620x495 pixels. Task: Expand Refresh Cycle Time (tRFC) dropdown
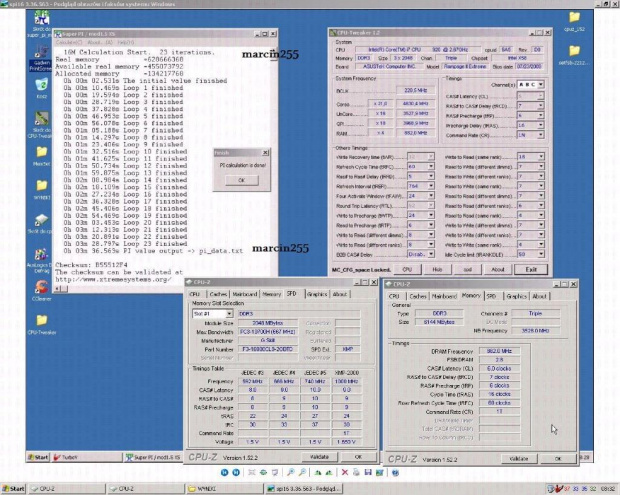click(431, 166)
